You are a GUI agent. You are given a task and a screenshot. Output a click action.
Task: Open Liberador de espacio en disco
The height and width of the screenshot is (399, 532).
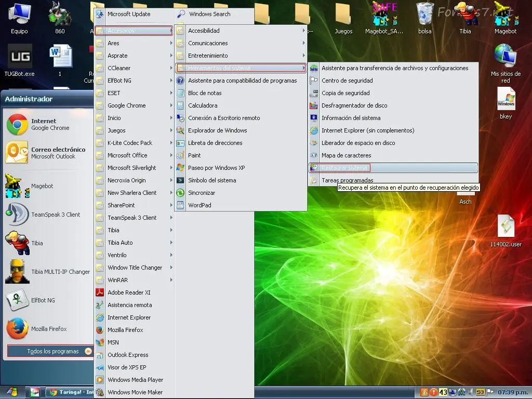pos(393,143)
